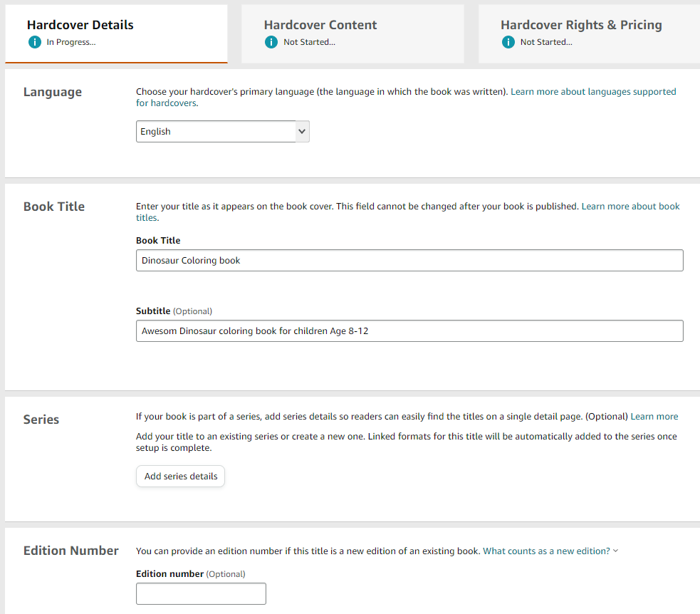This screenshot has width=700, height=614.
Task: Open the English language dropdown
Action: (222, 131)
